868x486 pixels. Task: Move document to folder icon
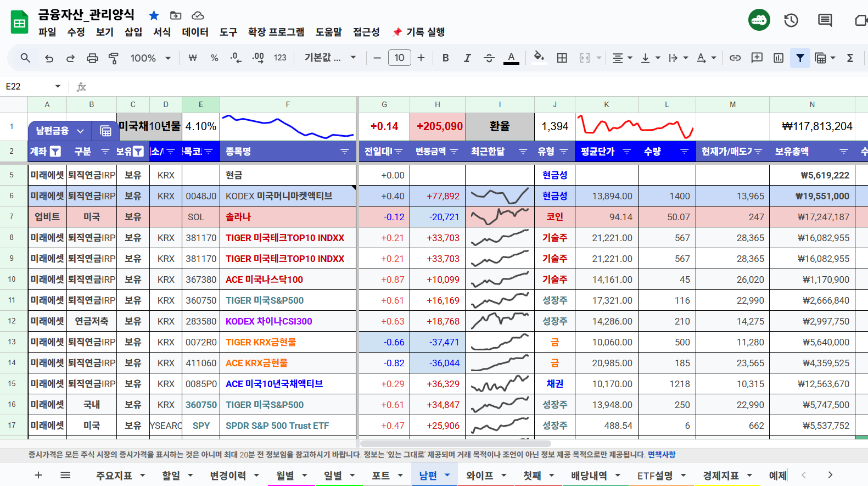click(176, 15)
